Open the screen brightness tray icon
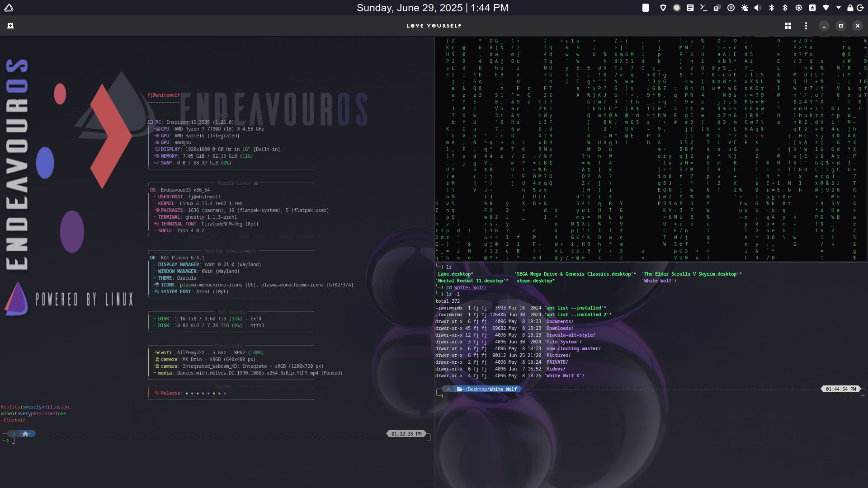Viewport: 868px width, 488px height. (799, 8)
